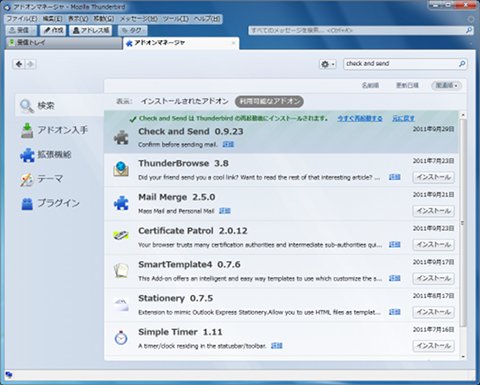Open プラグイン plugins category
Image resolution: width=480 pixels, height=385 pixels.
(x=59, y=203)
